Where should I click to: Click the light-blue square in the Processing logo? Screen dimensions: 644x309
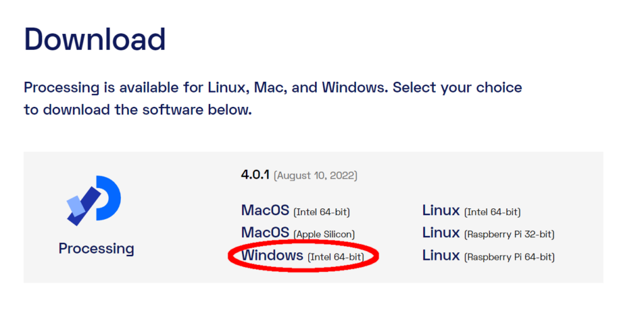click(x=76, y=206)
